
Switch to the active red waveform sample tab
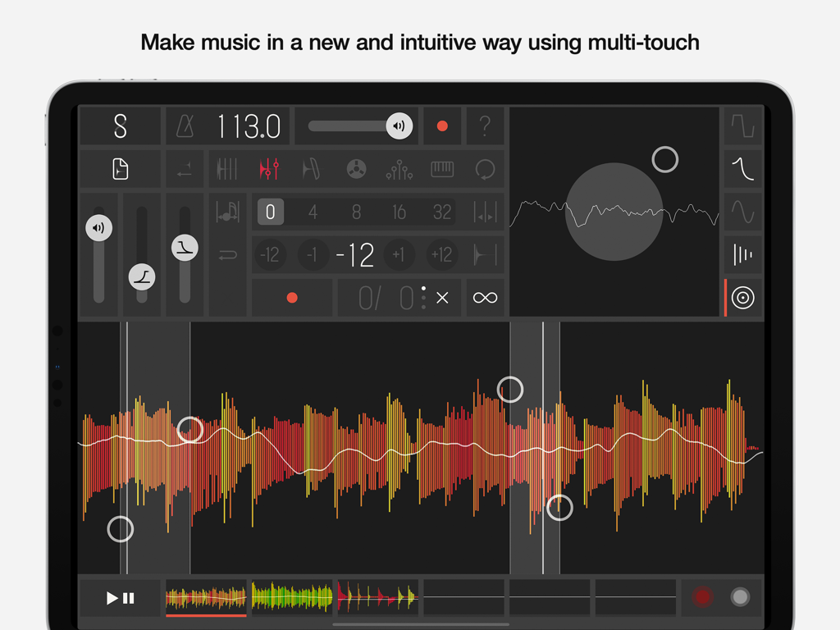[205, 598]
